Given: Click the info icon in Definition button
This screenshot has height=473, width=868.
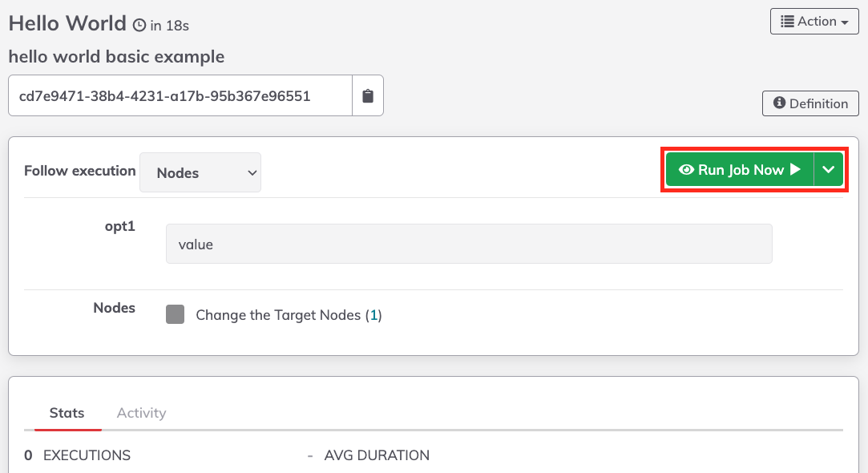Looking at the screenshot, I should [779, 103].
